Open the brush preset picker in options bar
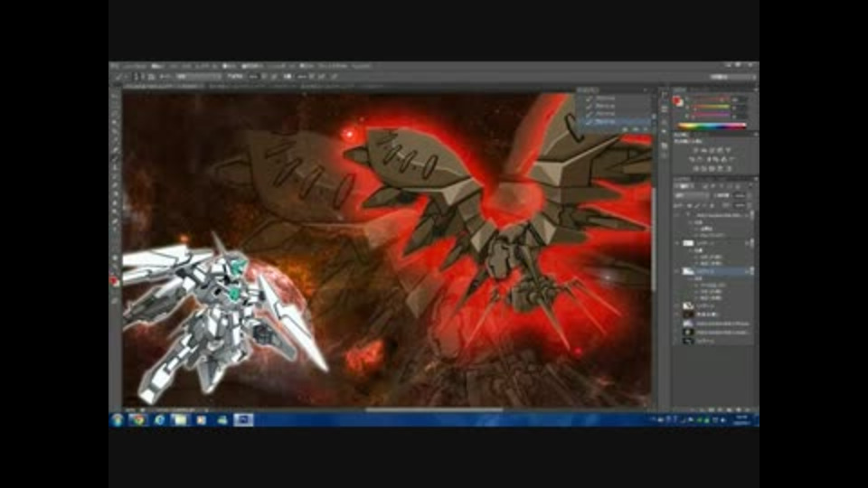Screen dimensions: 868x488 click(138, 76)
